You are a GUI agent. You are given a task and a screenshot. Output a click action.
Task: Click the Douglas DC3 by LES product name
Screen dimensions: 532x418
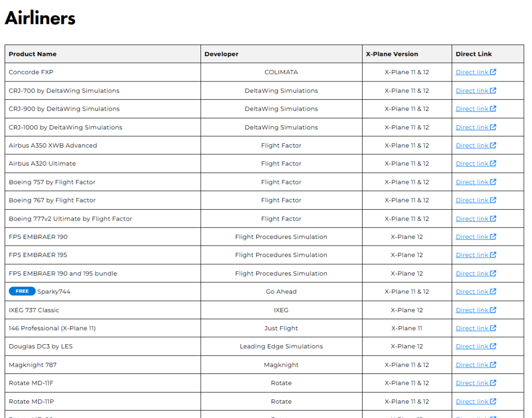click(x=41, y=346)
